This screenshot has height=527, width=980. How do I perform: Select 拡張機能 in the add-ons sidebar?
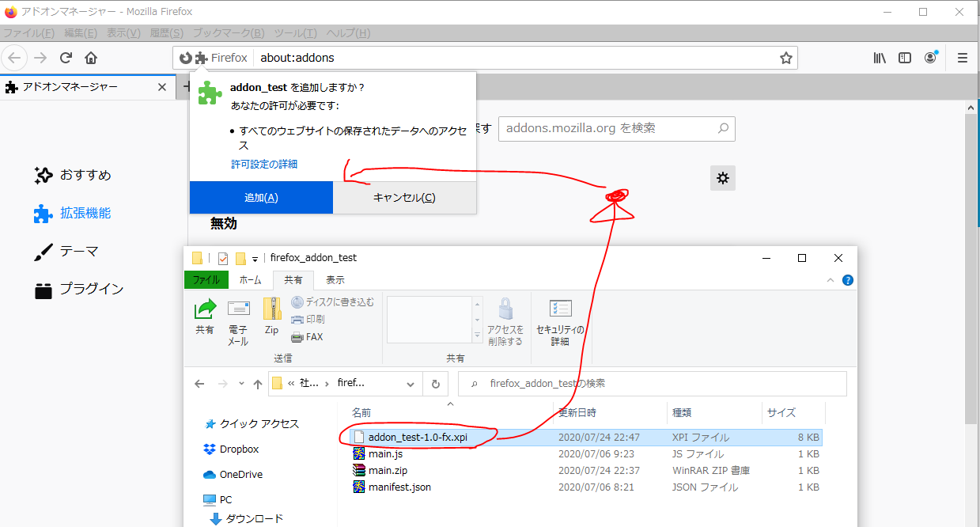73,213
